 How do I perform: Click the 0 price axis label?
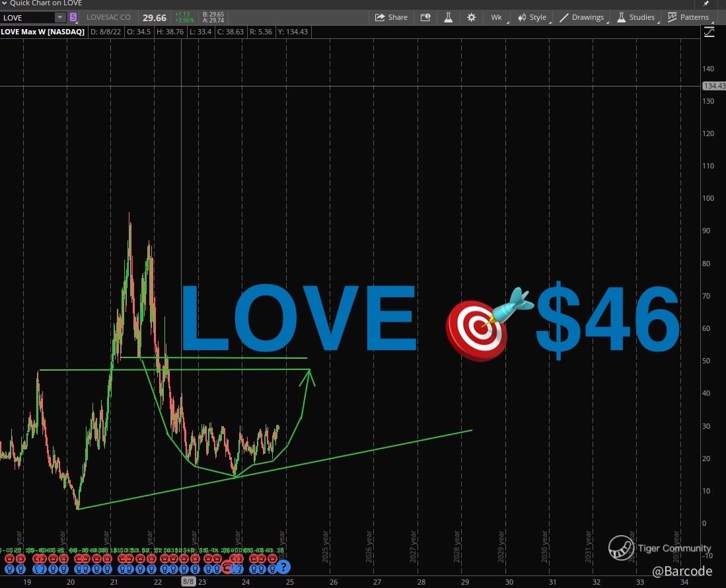[x=704, y=523]
